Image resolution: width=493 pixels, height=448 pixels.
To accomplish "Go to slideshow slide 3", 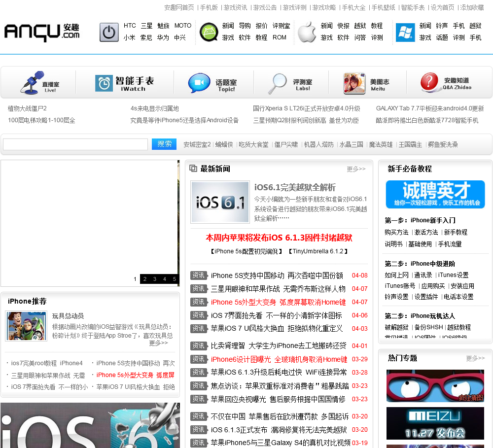I will (155, 279).
